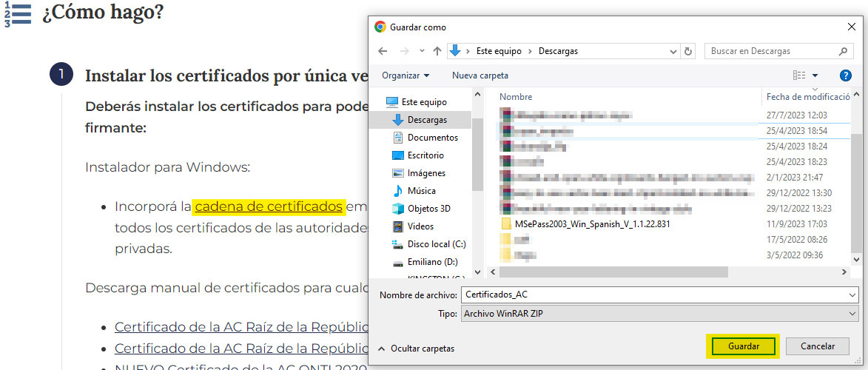Sort files by the Nombre column header
This screenshot has width=868, height=370.
[516, 97]
